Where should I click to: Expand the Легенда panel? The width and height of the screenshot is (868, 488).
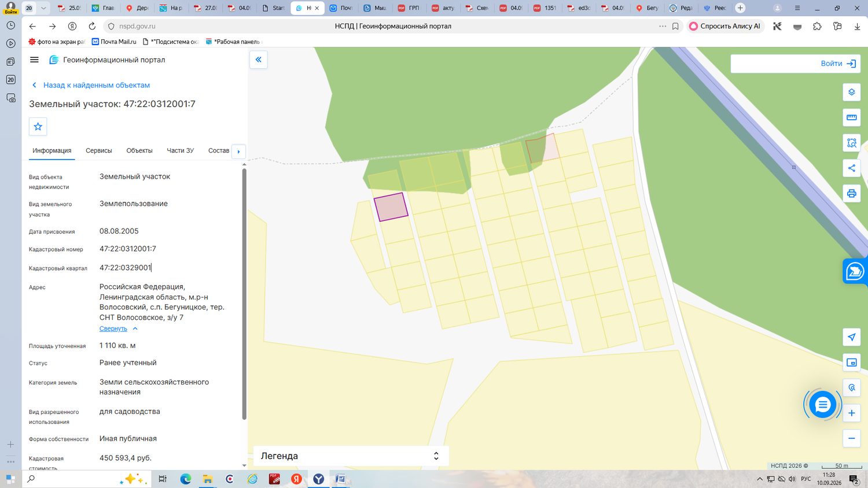(x=351, y=456)
